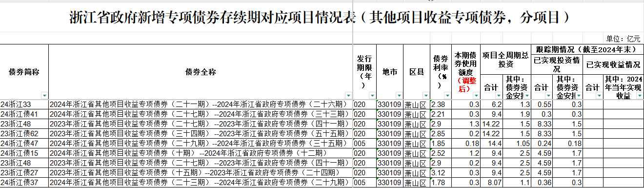Viewport: 644px width, 188px height.
Task: Expand the 债券利率 filter arrow
Action: point(448,96)
